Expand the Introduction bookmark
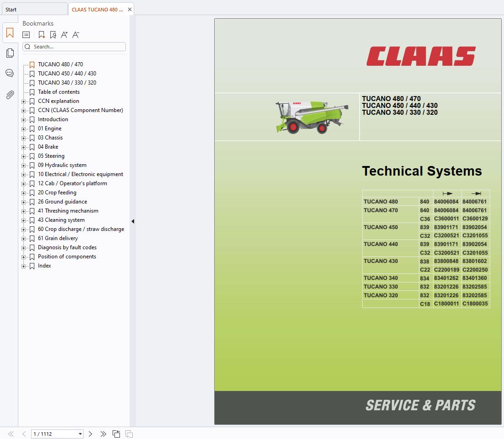 pos(23,120)
